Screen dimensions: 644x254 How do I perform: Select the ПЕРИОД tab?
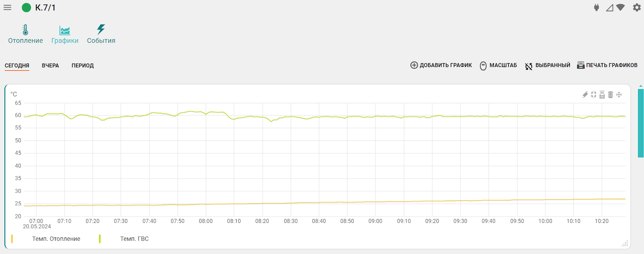[x=83, y=65]
